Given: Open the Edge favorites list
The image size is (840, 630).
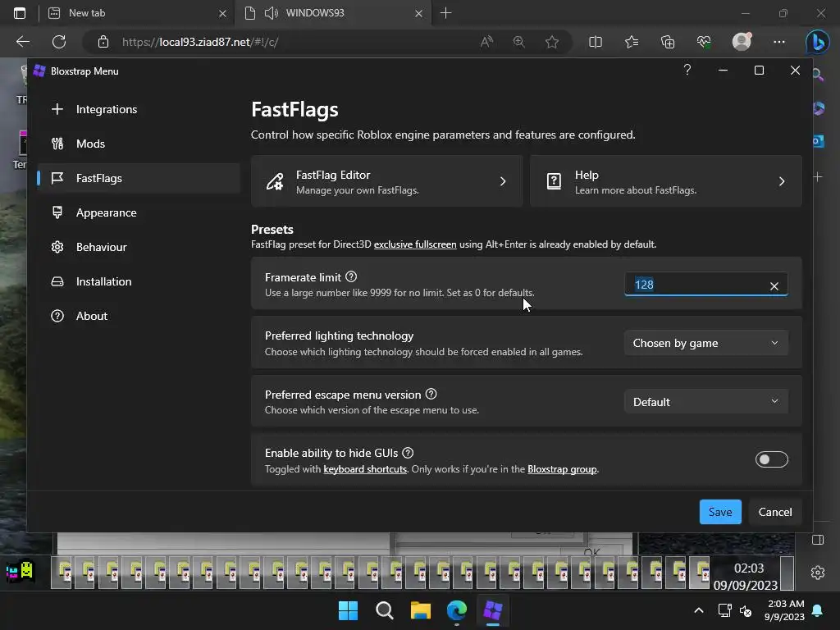Looking at the screenshot, I should (632, 42).
